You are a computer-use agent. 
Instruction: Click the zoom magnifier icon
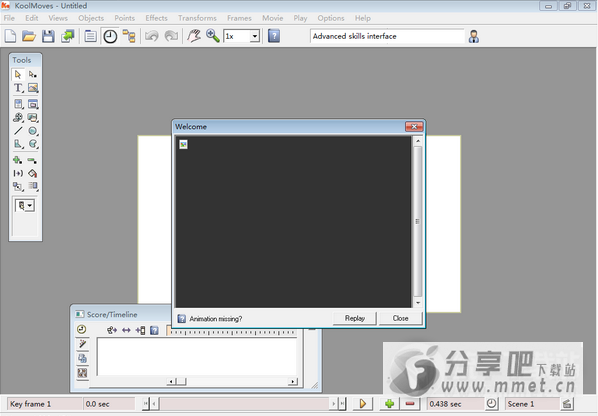(x=212, y=36)
